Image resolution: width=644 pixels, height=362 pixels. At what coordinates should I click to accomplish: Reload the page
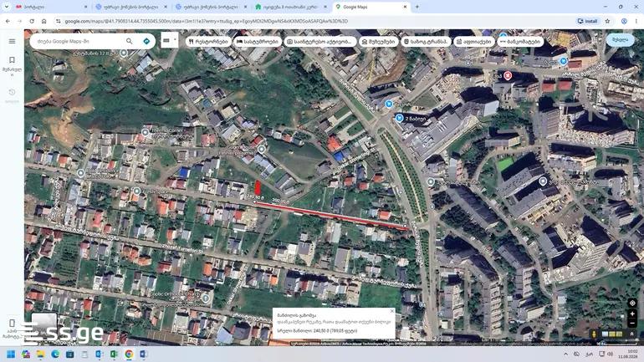point(32,21)
